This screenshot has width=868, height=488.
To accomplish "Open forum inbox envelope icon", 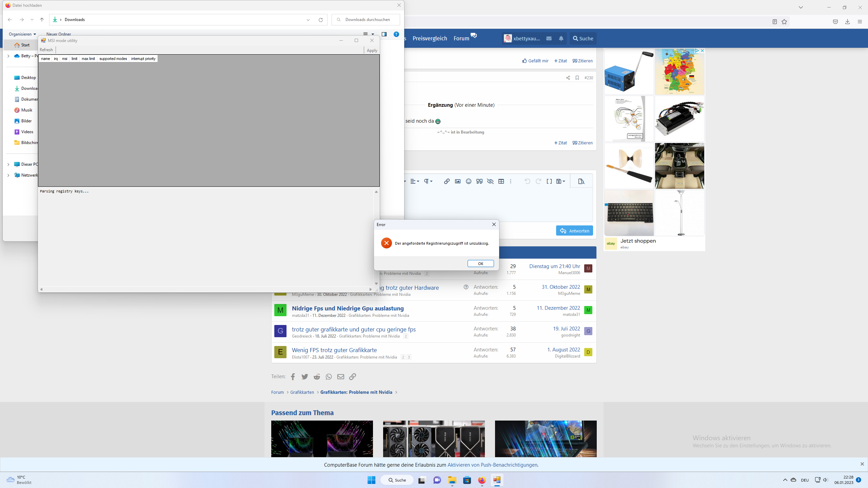I will pos(549,38).
